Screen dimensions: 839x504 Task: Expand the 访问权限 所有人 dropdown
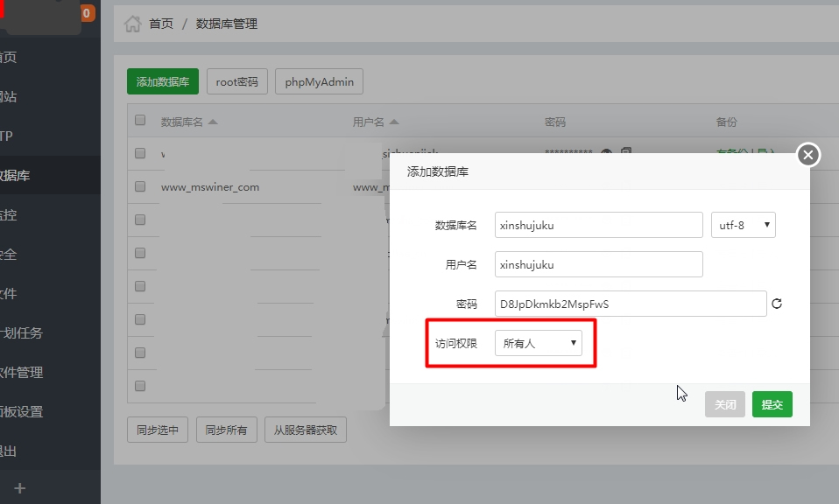click(x=538, y=344)
